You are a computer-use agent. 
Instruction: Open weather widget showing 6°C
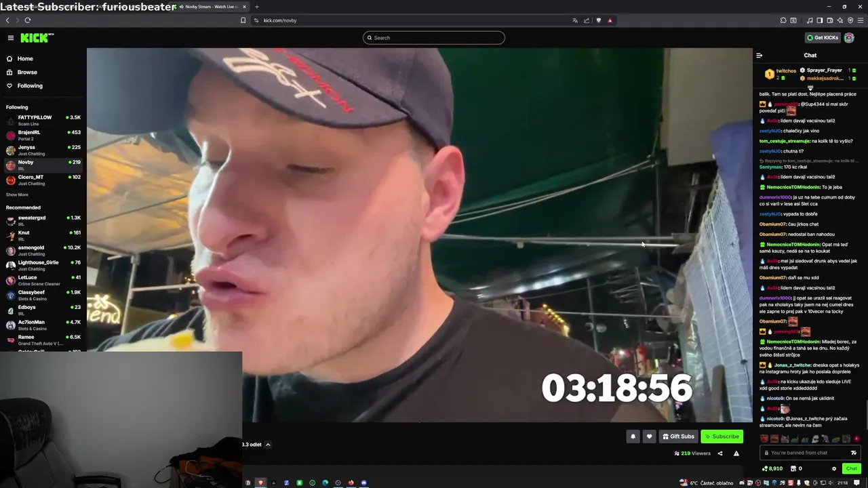(707, 483)
